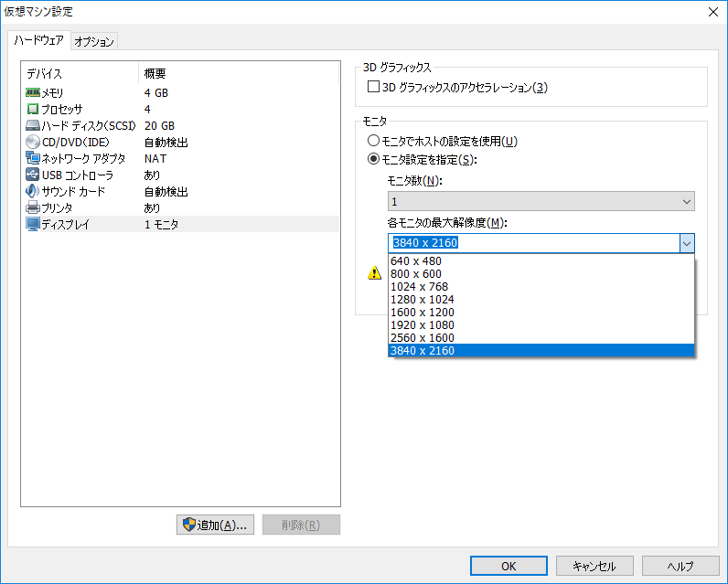
Task: Choose 1600 x 1200 from the resolution list
Action: pyautogui.click(x=541, y=313)
